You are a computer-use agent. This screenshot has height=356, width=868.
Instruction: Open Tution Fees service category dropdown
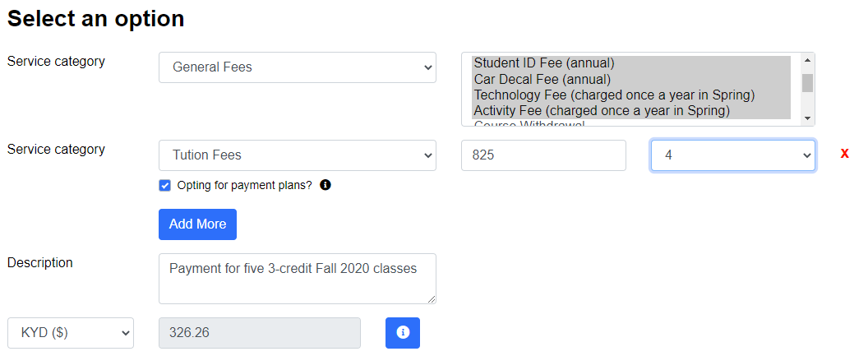(298, 155)
